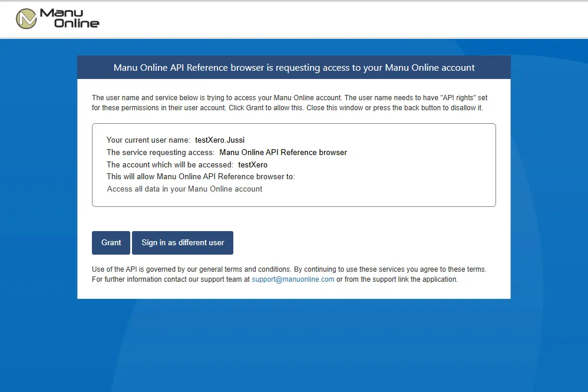
Task: Choose Sign in as different user
Action: (183, 243)
